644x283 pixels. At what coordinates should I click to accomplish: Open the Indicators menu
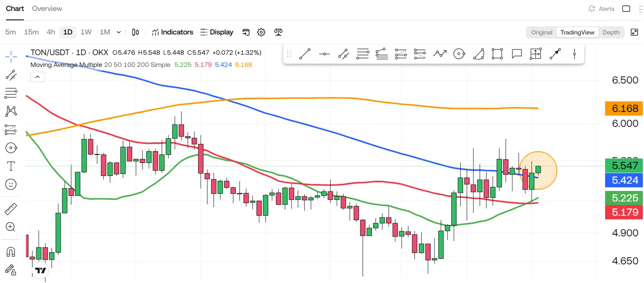click(173, 32)
